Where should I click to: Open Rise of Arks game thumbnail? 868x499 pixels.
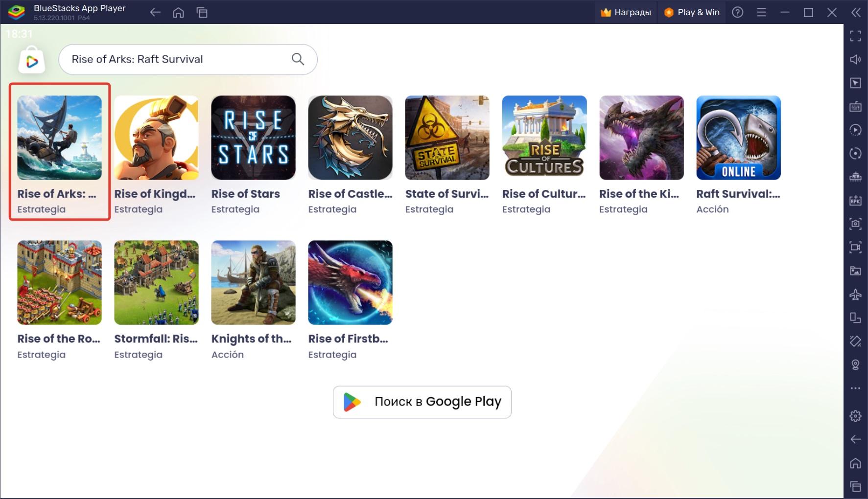59,137
